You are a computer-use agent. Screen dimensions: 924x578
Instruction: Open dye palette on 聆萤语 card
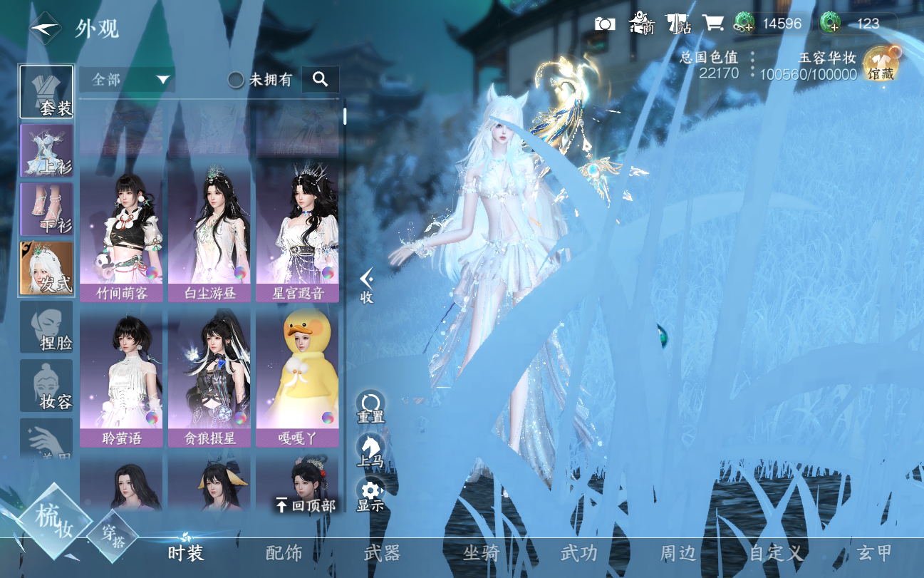[152, 418]
